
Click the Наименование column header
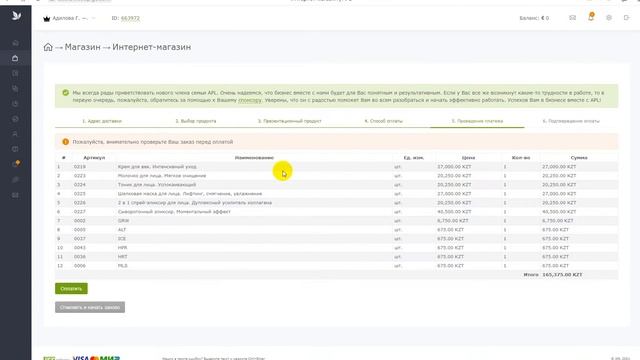254,158
